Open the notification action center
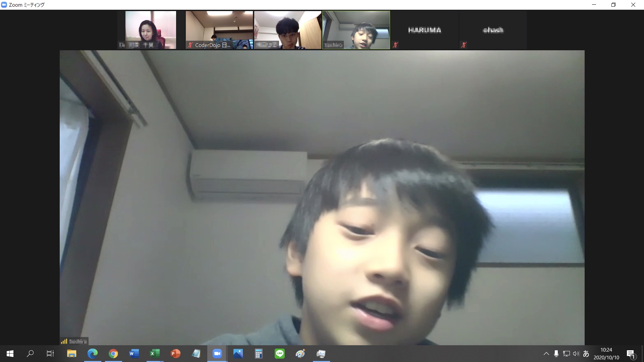 (631, 354)
